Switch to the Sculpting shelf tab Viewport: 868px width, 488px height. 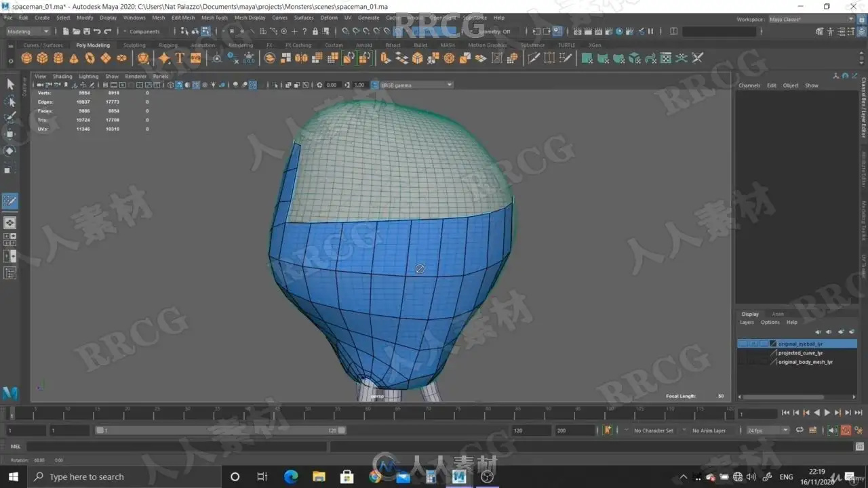tap(134, 45)
